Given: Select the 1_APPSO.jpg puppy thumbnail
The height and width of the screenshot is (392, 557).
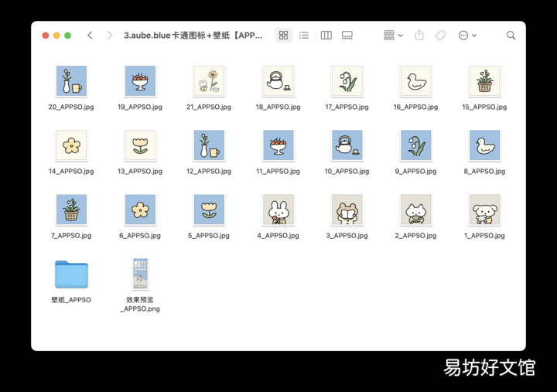Looking at the screenshot, I should [485, 210].
